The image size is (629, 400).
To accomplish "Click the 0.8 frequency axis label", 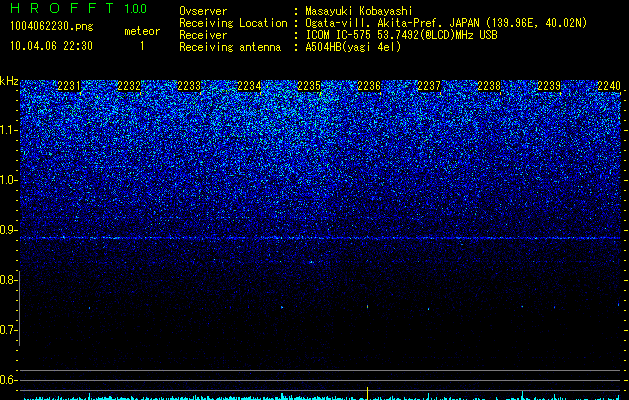I will [x=7, y=280].
